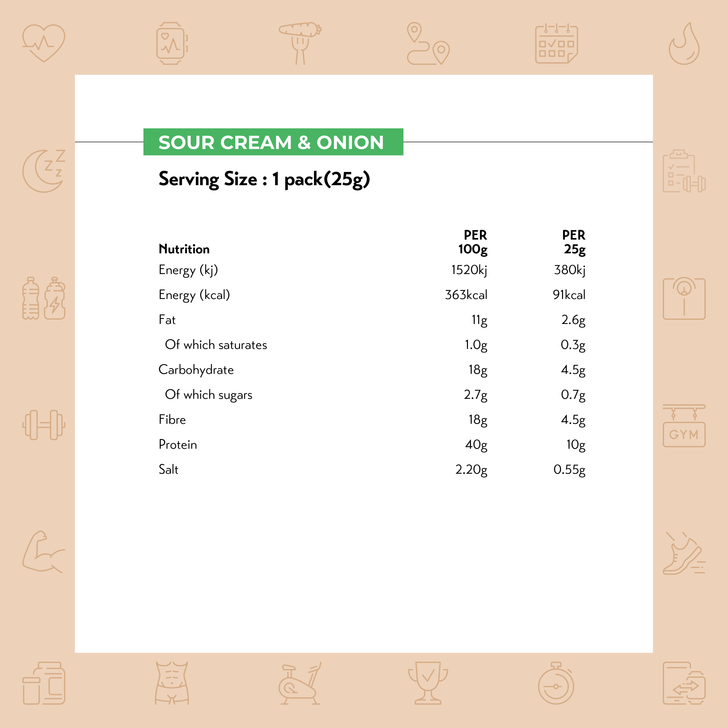Click the flame calorie icon

(684, 43)
